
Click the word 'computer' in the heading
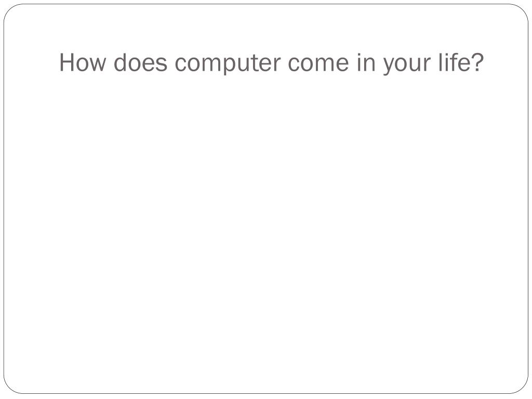tap(228, 64)
